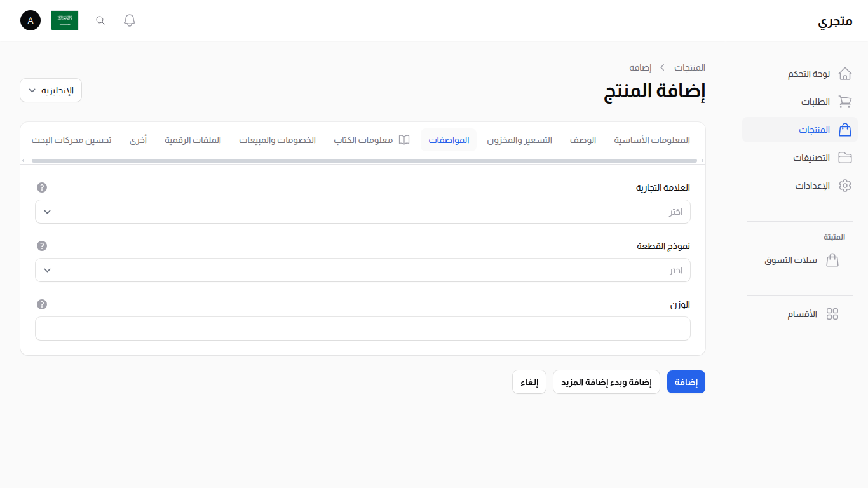Open التصنيفات using the folder icon

pyautogui.click(x=845, y=158)
